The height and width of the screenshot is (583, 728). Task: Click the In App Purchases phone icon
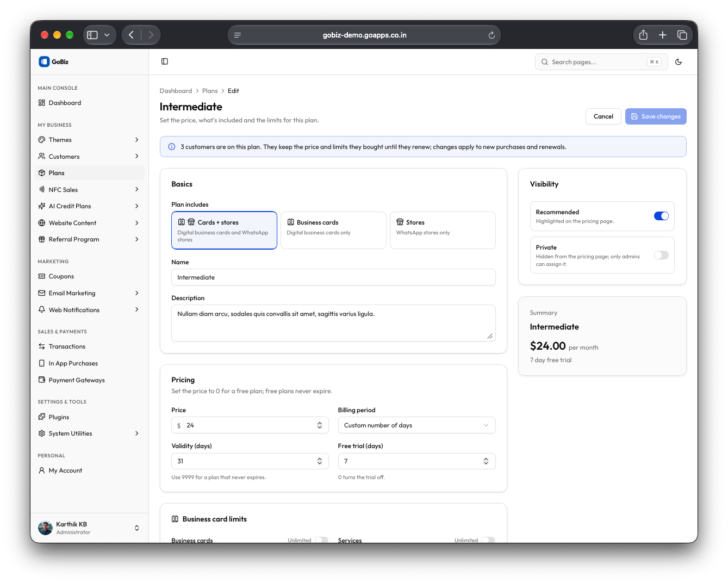click(42, 363)
